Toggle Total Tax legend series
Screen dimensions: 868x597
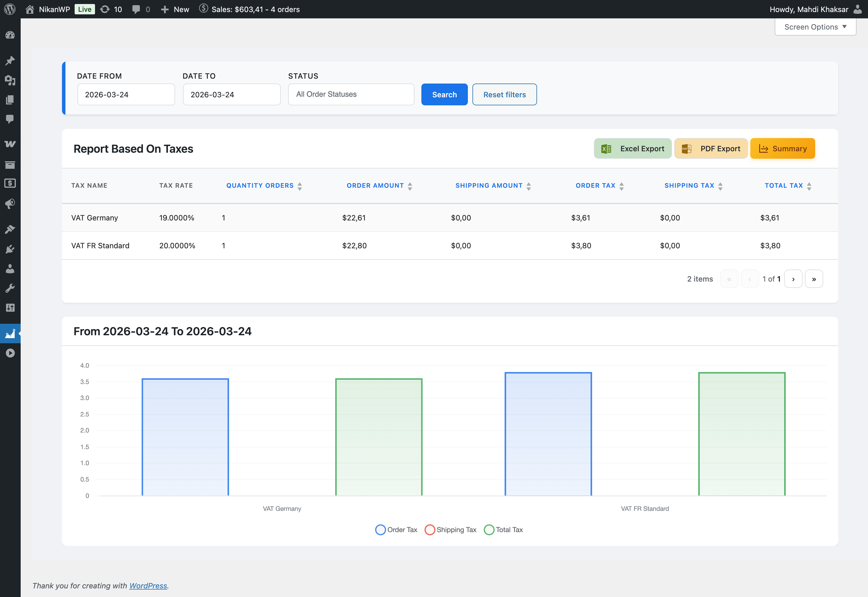pyautogui.click(x=503, y=530)
